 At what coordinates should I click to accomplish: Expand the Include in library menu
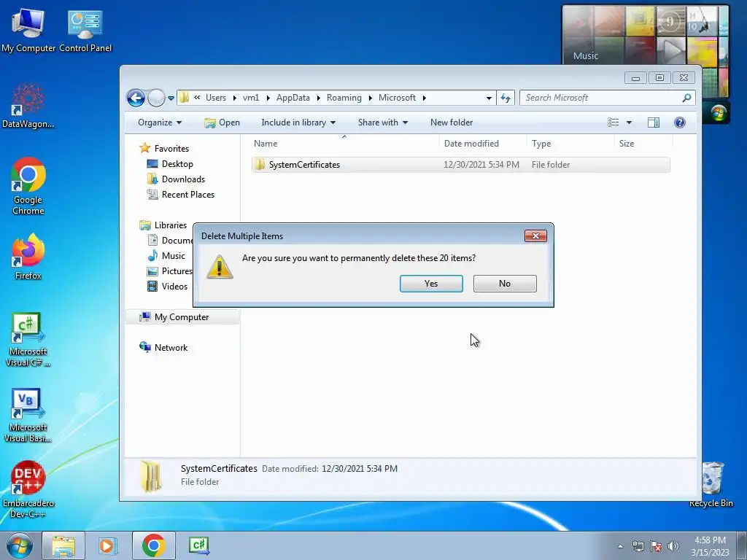tap(298, 122)
